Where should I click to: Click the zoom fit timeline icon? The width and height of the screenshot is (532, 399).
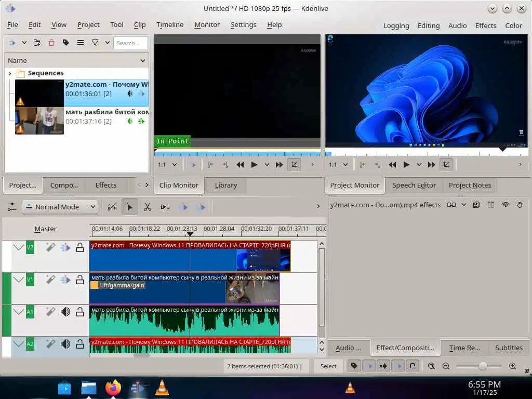(x=431, y=366)
